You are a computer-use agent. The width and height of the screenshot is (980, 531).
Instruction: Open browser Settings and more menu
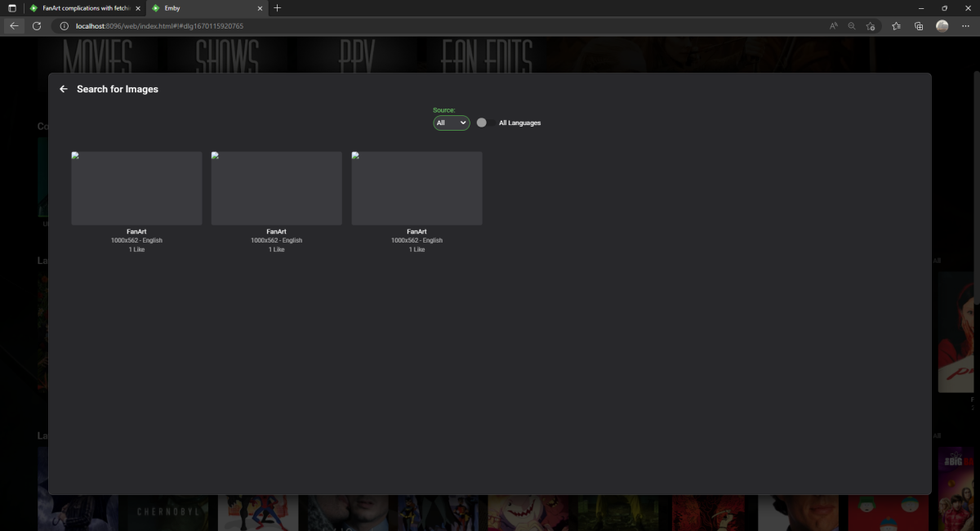coord(965,26)
